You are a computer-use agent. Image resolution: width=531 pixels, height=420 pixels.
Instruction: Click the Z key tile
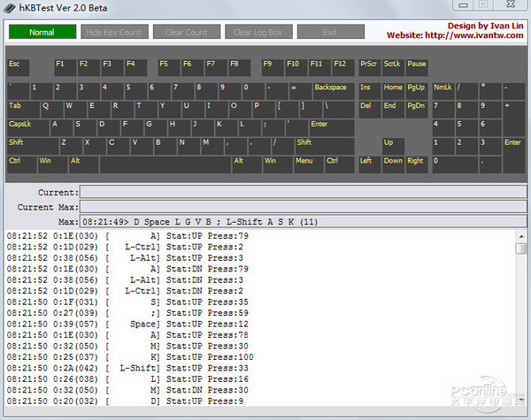71,146
